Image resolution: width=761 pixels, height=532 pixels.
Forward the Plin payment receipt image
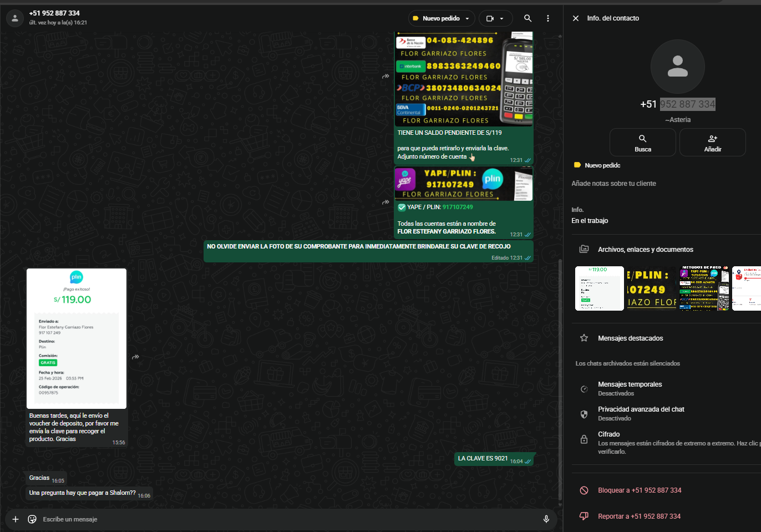[x=135, y=357]
